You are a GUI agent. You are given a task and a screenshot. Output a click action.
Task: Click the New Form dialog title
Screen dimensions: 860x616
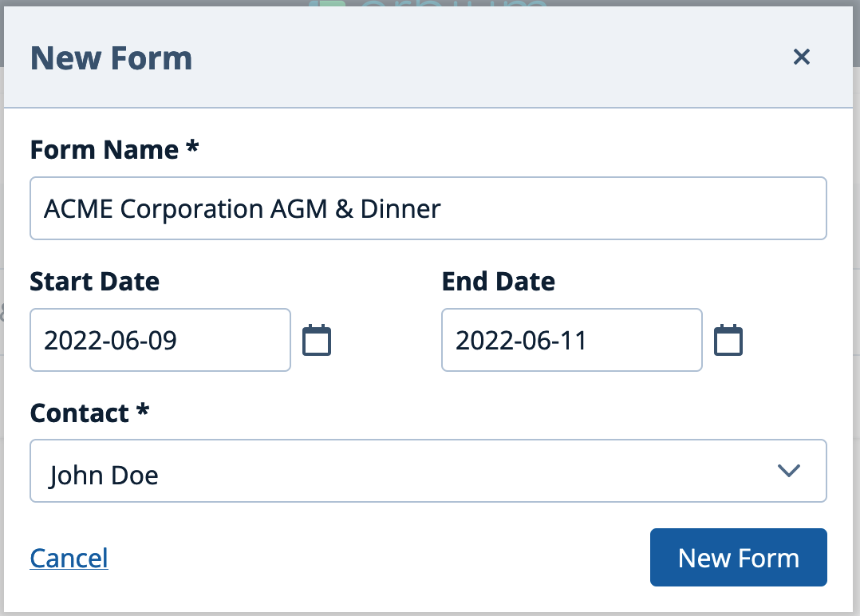click(111, 57)
